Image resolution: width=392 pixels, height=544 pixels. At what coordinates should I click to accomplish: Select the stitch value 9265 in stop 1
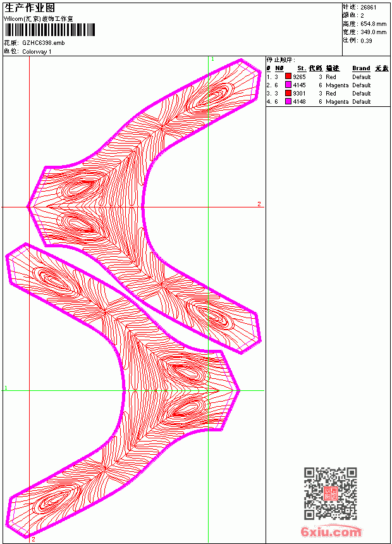(x=300, y=77)
